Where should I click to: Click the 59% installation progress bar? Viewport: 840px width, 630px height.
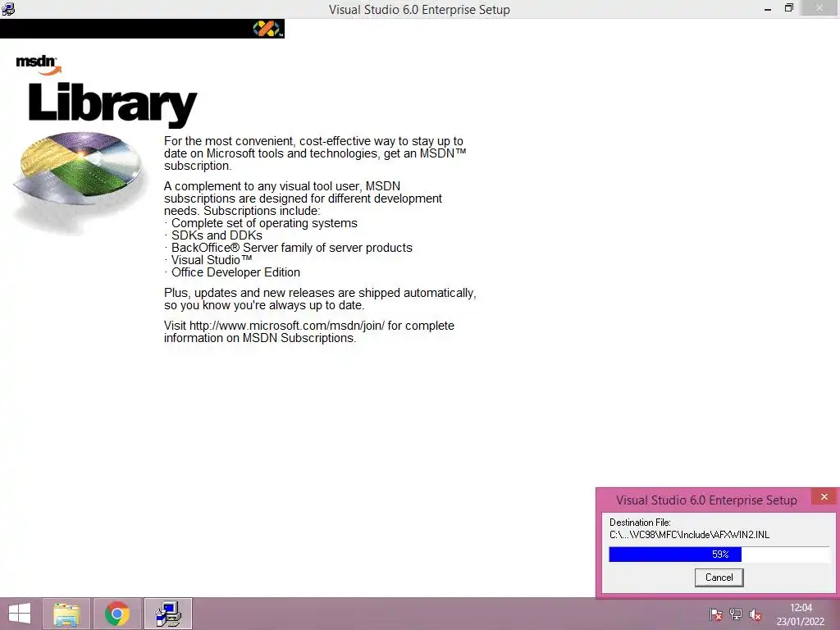719,555
